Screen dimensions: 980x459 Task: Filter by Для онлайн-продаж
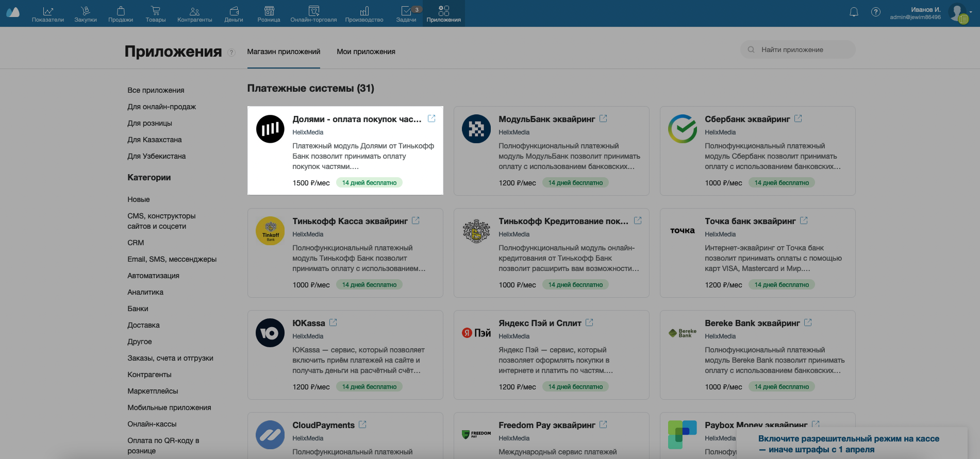click(x=162, y=107)
